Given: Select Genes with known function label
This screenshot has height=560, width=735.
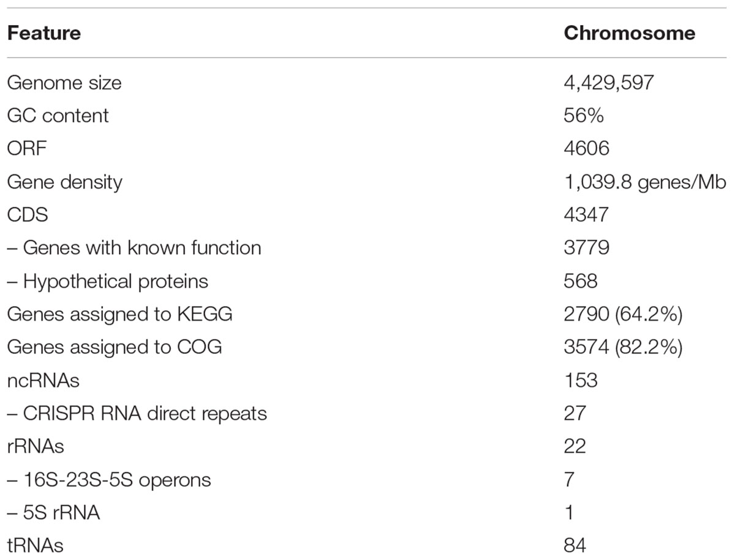Looking at the screenshot, I should pos(134,248).
